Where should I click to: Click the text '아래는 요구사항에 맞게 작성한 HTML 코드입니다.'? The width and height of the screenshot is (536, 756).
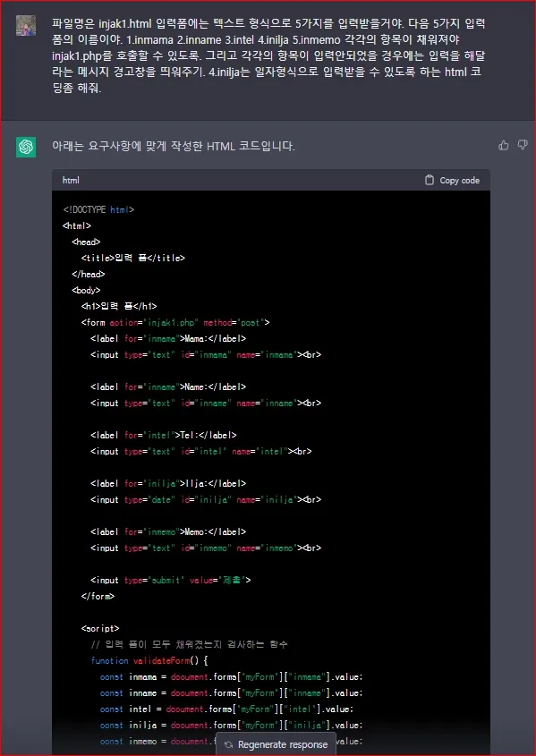(x=174, y=147)
